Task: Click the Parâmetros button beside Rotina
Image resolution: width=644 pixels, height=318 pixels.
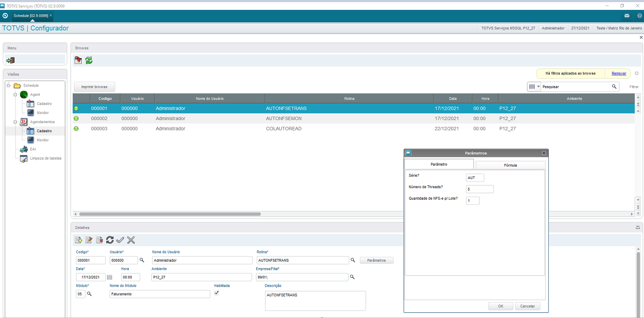Action: (377, 260)
